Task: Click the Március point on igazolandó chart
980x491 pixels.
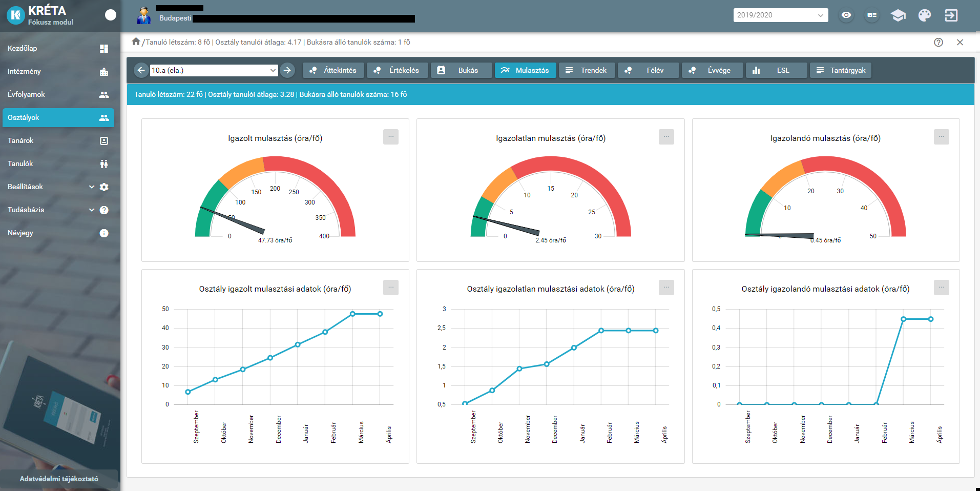Action: [x=904, y=319]
